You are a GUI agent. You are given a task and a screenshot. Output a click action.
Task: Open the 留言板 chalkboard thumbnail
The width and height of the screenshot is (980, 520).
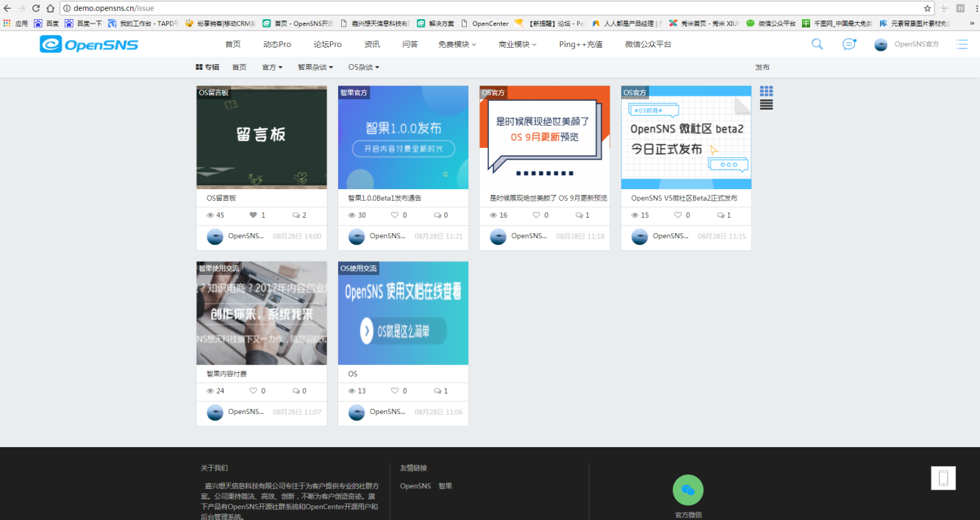[262, 138]
